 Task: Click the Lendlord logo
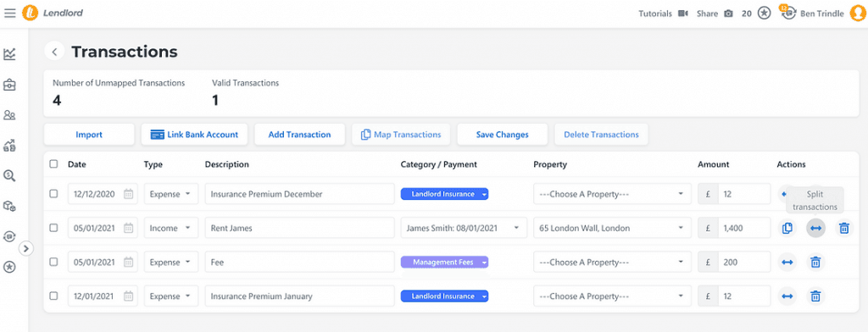[53, 14]
